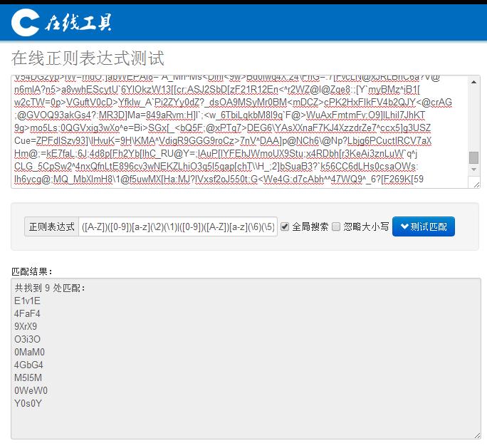The height and width of the screenshot is (448, 487).
Task: Select the O3i3O match result
Action: (27, 339)
